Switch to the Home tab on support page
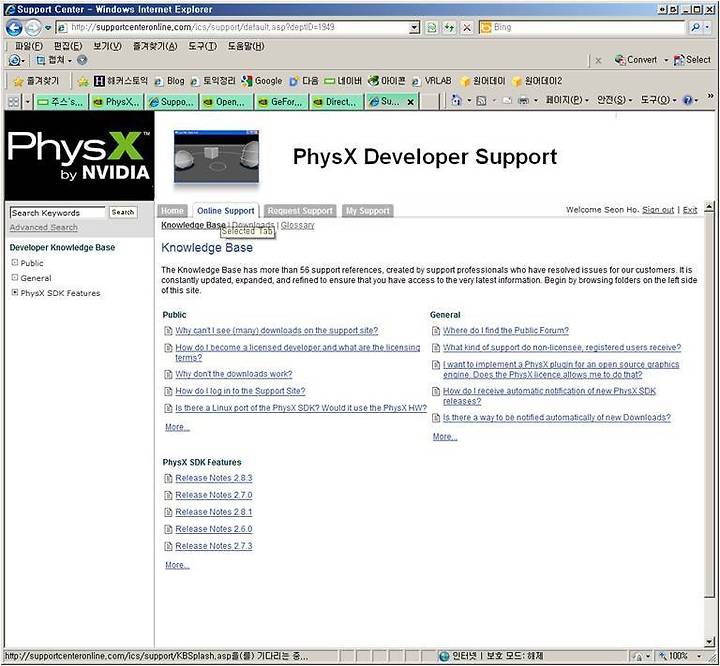Viewport: 720px width, 666px height. click(173, 211)
